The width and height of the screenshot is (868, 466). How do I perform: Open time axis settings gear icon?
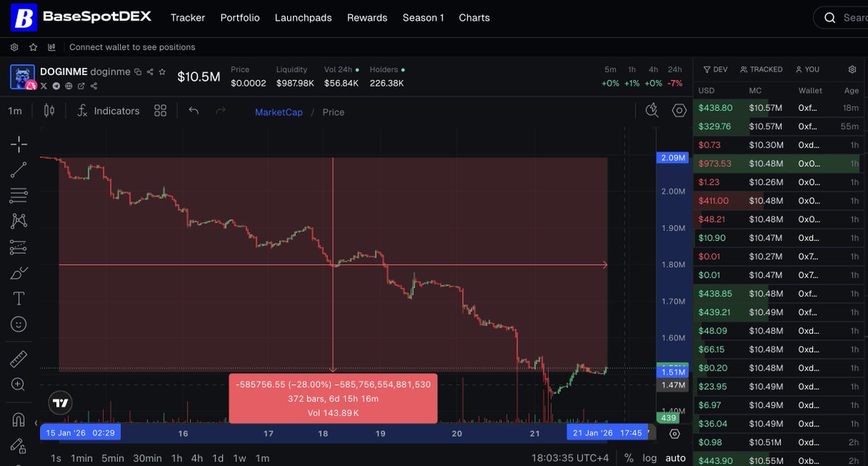click(x=675, y=433)
